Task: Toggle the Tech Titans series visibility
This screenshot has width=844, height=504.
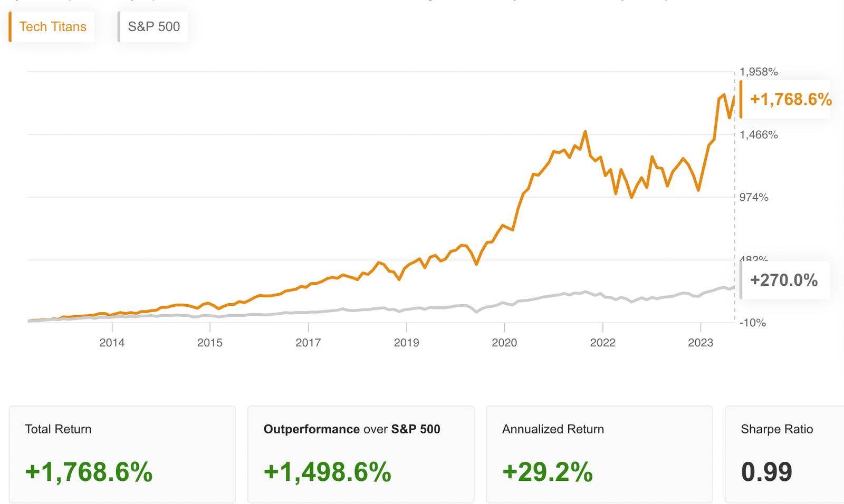Action: 51,26
